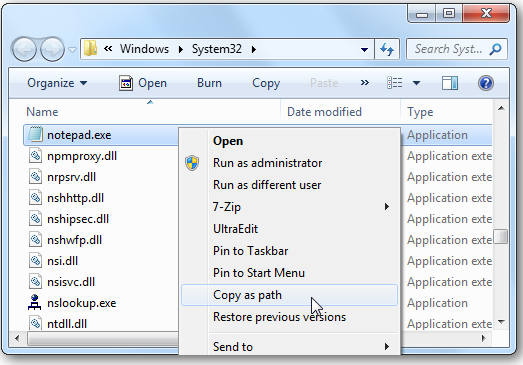The image size is (523, 365).
Task: Click vertical scrollbar down arrow
Action: pos(501,322)
